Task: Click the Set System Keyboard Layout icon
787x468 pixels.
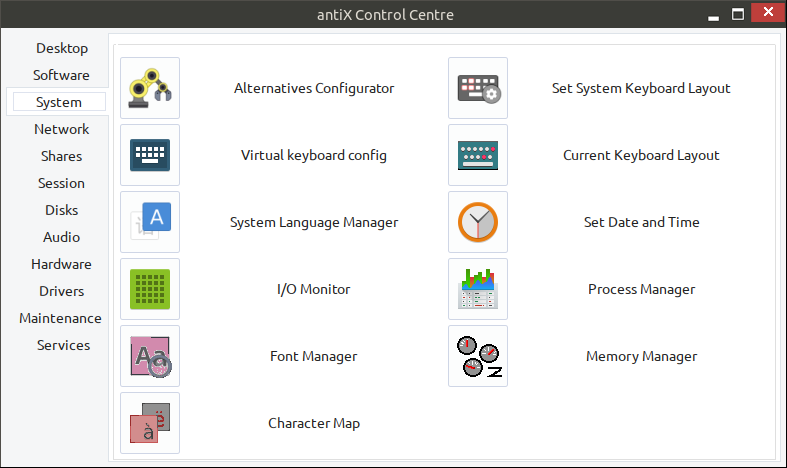Action: coord(478,88)
